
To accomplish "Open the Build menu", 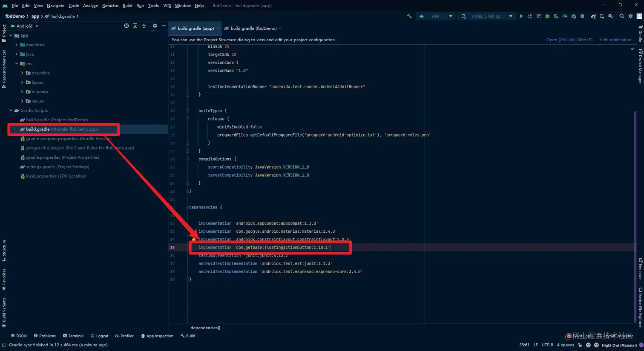I will 127,6.
